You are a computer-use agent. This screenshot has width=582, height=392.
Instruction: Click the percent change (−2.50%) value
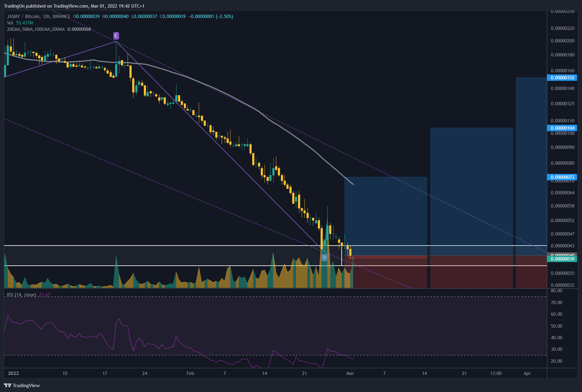tap(224, 16)
